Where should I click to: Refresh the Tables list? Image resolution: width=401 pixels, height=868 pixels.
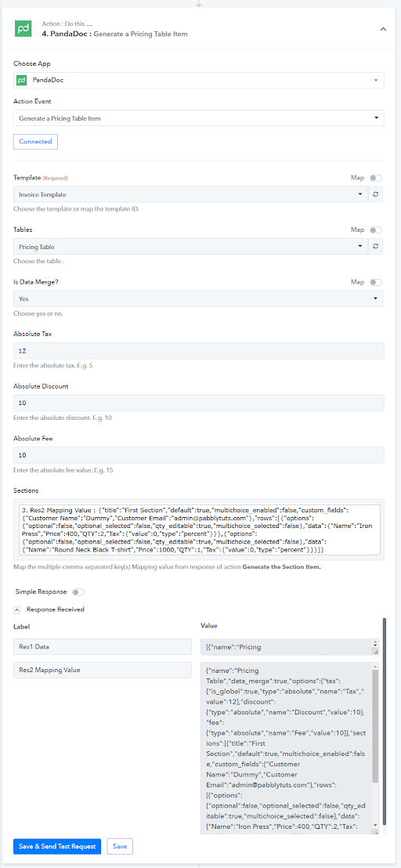(x=376, y=246)
